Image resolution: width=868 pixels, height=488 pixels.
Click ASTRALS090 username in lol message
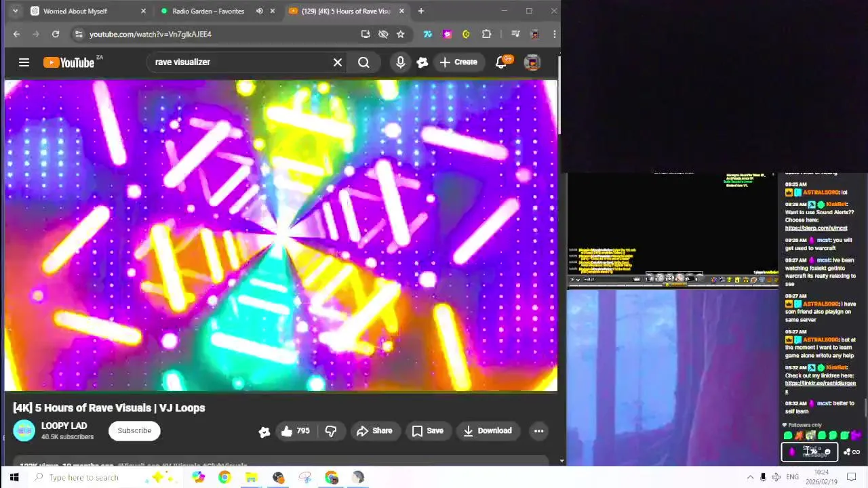point(821,192)
